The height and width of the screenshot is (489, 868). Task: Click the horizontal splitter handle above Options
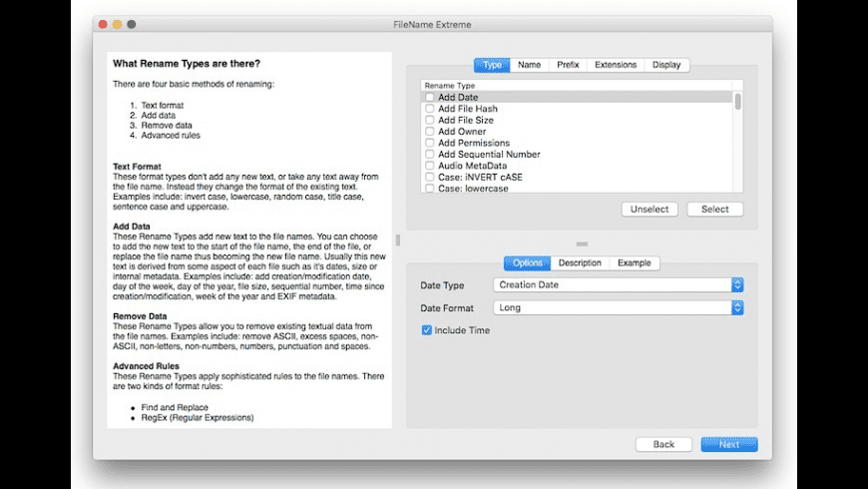[x=582, y=244]
